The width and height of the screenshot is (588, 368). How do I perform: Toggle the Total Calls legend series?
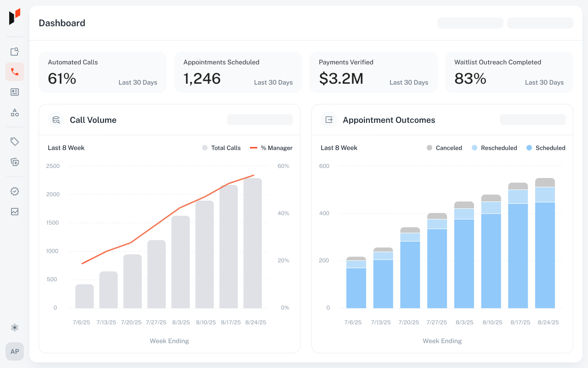(x=221, y=148)
